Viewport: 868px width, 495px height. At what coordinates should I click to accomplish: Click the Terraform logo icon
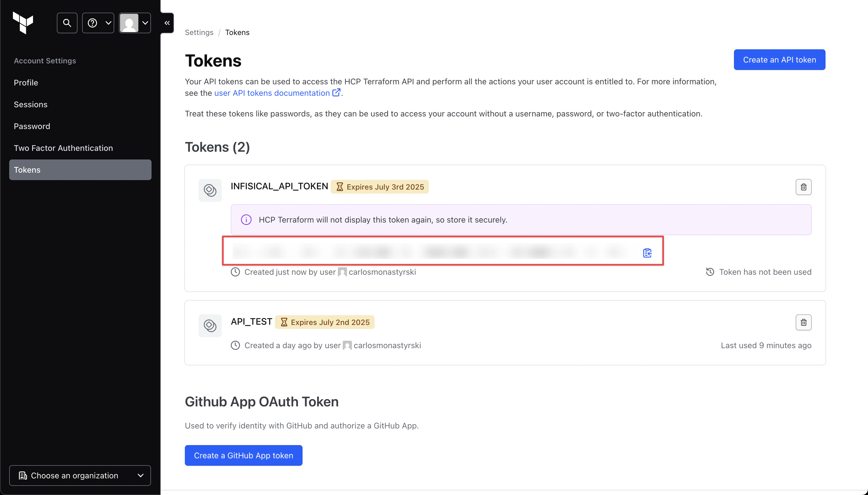[23, 23]
